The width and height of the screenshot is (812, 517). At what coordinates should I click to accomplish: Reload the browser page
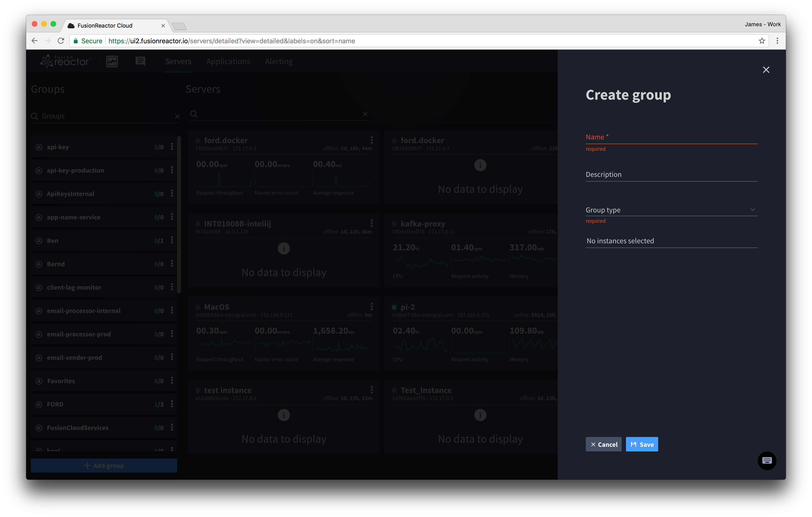click(x=61, y=41)
